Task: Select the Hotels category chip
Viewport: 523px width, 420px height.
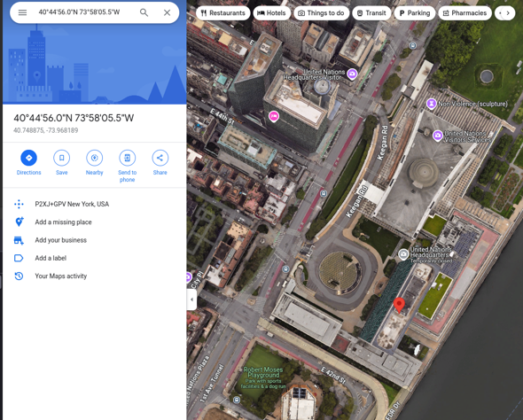Action: point(272,13)
